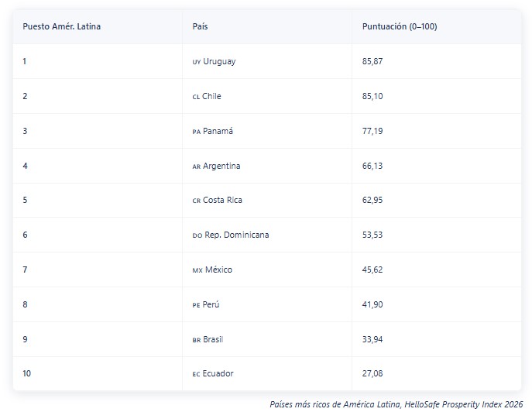Click the BR flag code beside Brasil
Image resolution: width=532 pixels, height=419 pixels.
click(x=197, y=340)
